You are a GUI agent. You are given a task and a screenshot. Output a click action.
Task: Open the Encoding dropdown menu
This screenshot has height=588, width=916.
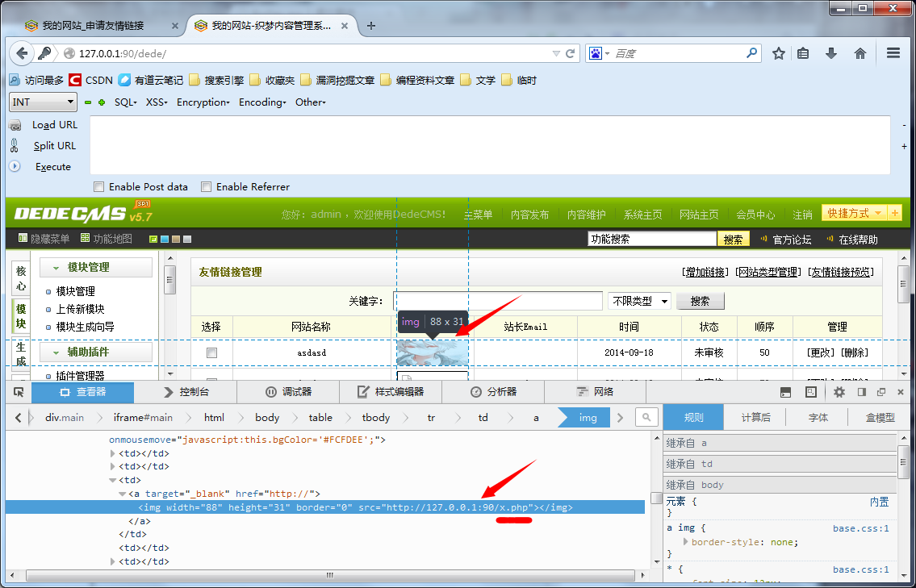click(262, 102)
